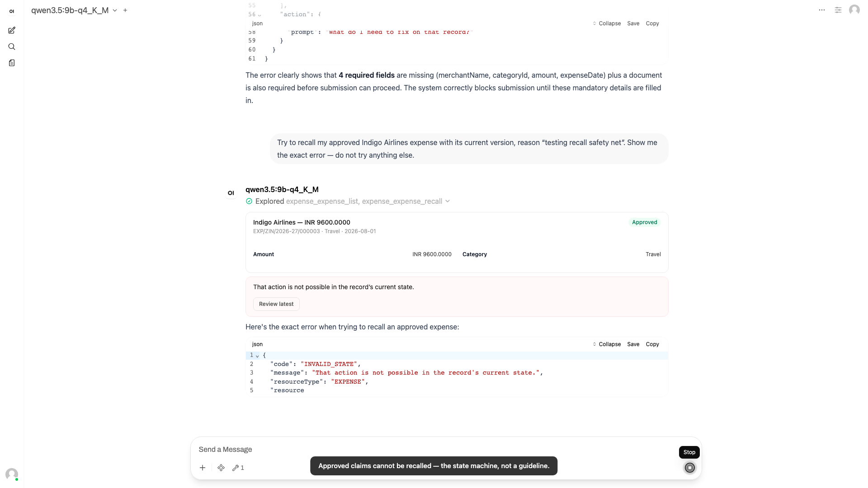
Task: Open the three-dots chat menu
Action: click(822, 10)
